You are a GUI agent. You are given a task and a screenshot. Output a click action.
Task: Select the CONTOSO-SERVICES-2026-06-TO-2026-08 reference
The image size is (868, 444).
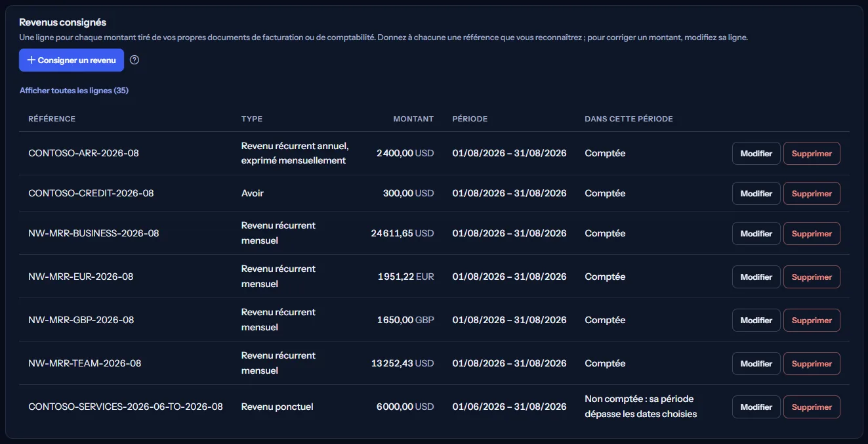click(x=126, y=407)
